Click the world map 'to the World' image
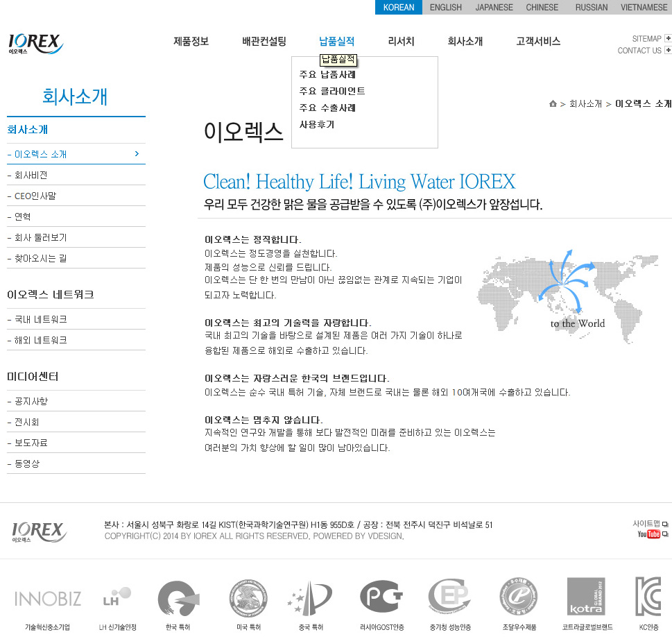672x639 pixels. (567, 297)
